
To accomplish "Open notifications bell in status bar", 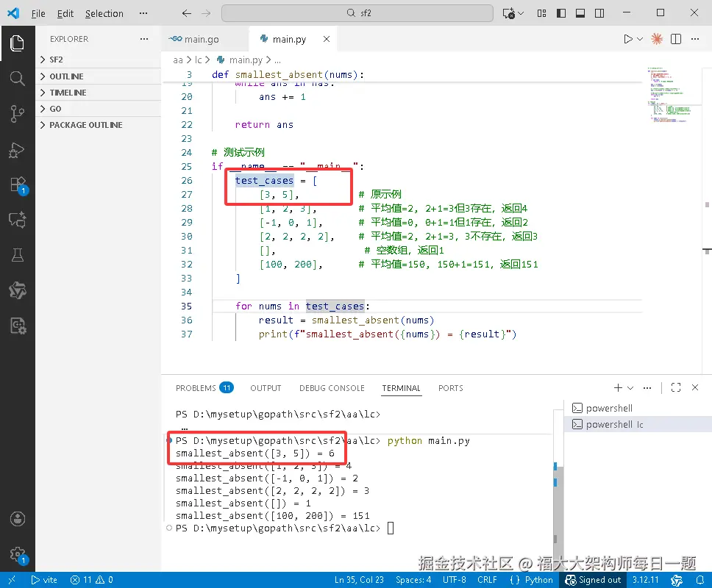I will pyautogui.click(x=700, y=580).
